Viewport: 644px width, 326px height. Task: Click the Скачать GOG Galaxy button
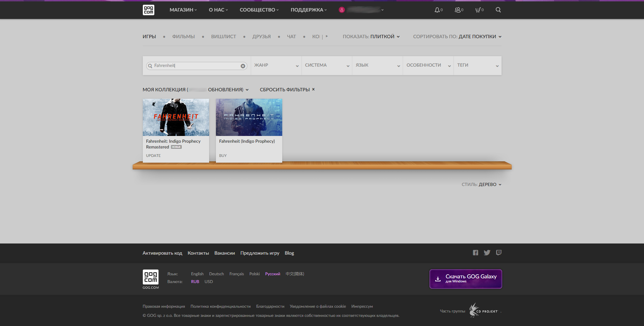[x=466, y=279]
